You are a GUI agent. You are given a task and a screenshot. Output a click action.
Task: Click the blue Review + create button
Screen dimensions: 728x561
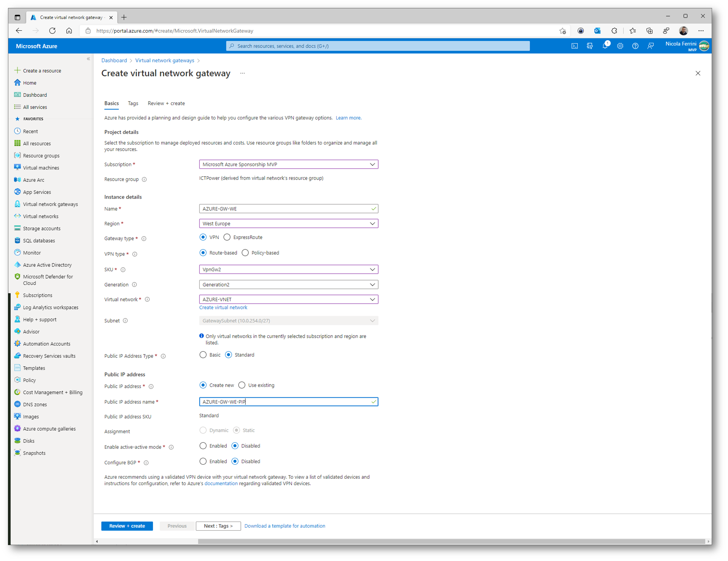[127, 526]
